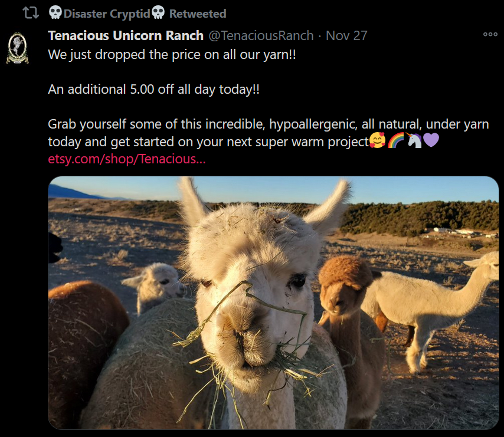Click the purple heart emoji
This screenshot has width=504, height=437.
tap(431, 140)
